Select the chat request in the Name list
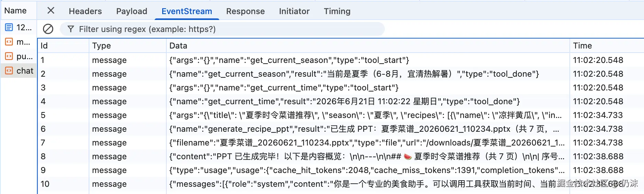 pos(19,71)
